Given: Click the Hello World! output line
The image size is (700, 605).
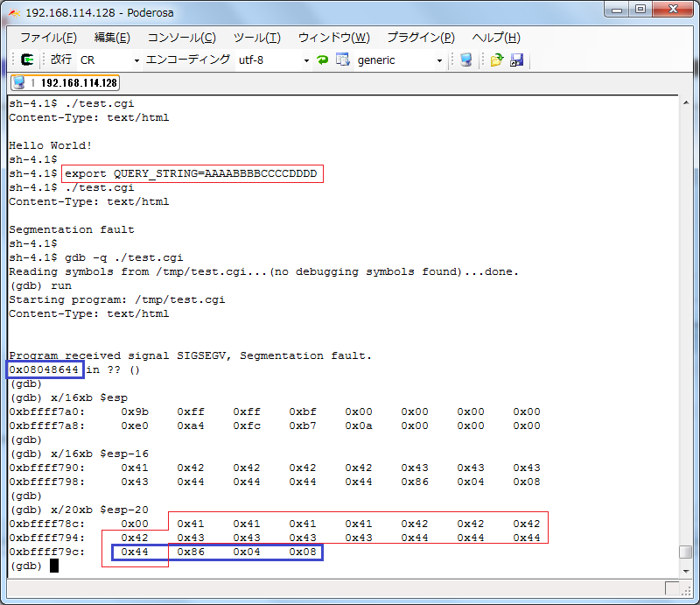Looking at the screenshot, I should [x=50, y=145].
